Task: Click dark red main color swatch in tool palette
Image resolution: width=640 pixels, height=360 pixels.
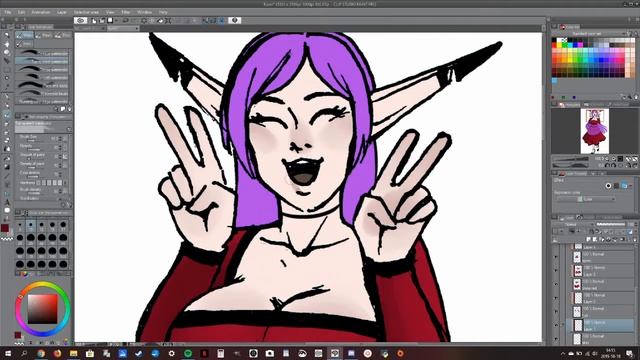Action: [4, 228]
